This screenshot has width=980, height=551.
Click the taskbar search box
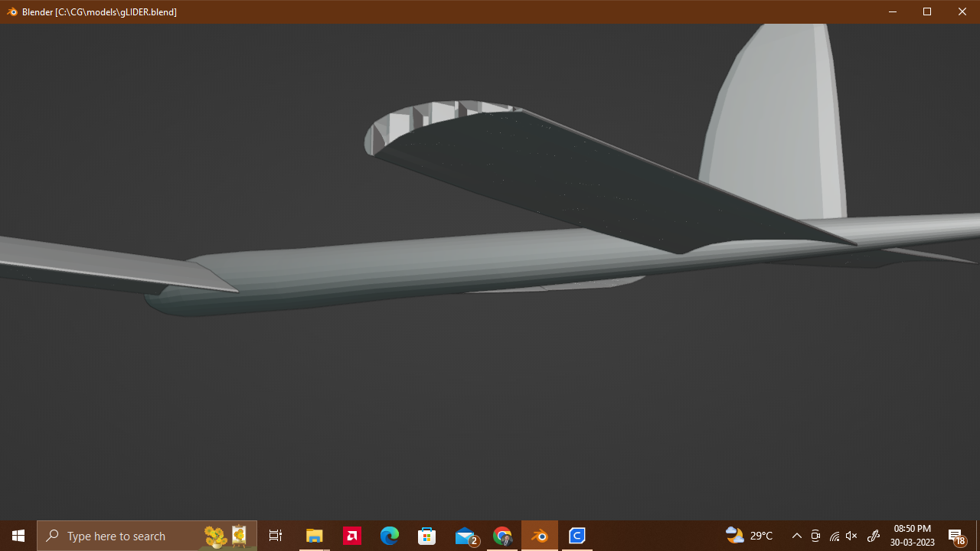coord(147,536)
